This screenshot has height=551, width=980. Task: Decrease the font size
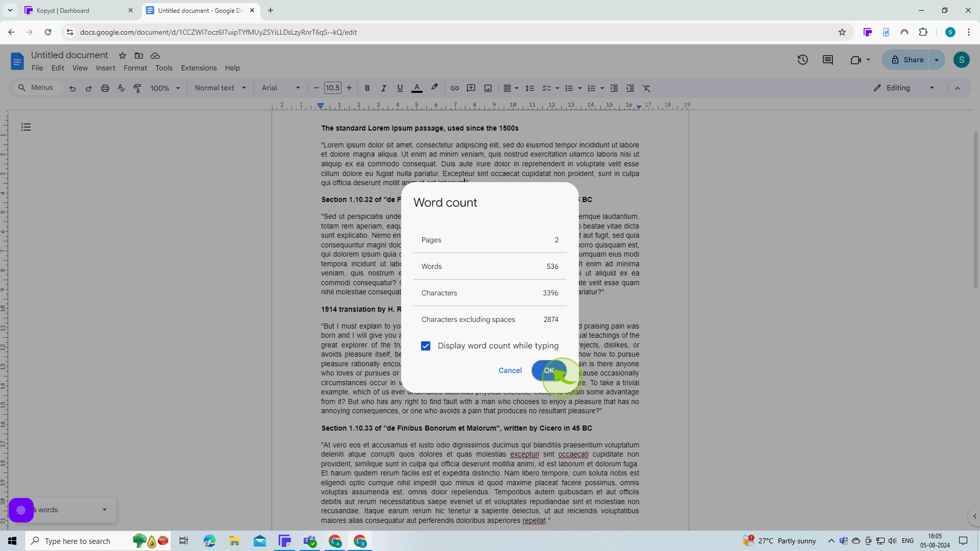tap(316, 88)
